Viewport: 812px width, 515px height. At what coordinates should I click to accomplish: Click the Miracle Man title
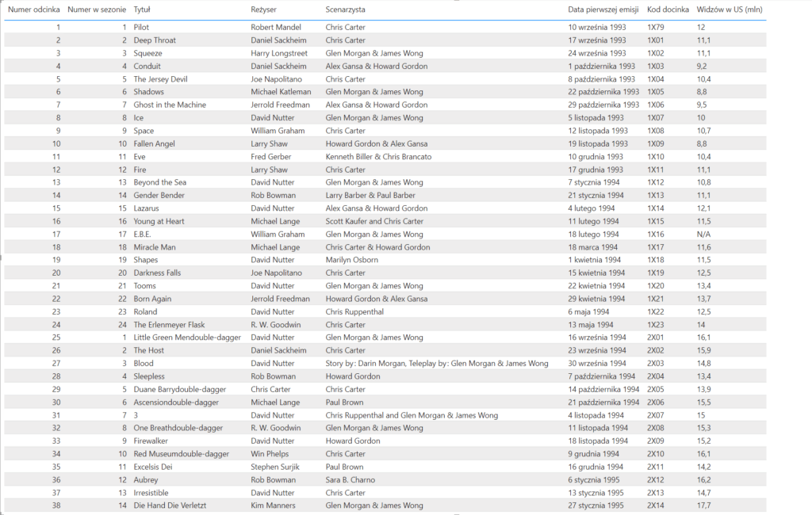(155, 247)
